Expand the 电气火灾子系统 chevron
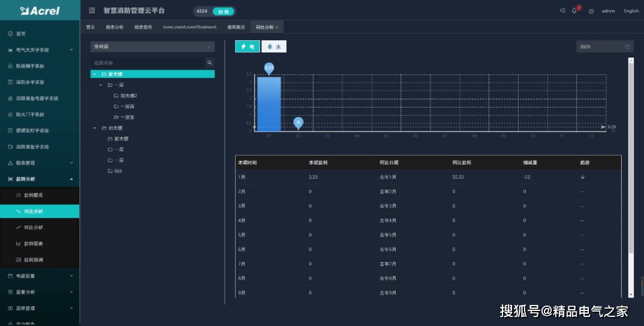The width and height of the screenshot is (644, 326). [x=71, y=50]
